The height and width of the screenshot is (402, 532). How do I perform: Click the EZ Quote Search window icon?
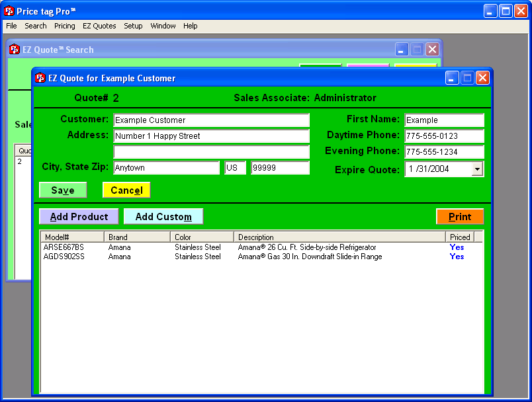coord(15,50)
